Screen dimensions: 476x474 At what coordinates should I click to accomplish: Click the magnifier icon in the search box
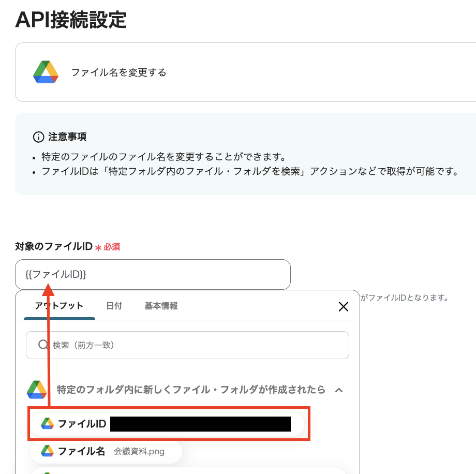(x=43, y=345)
